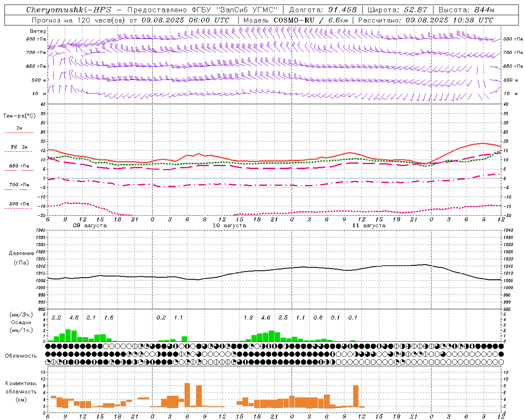
Task: Click the 'Долгота: 91.458' value
Action: tap(323, 10)
